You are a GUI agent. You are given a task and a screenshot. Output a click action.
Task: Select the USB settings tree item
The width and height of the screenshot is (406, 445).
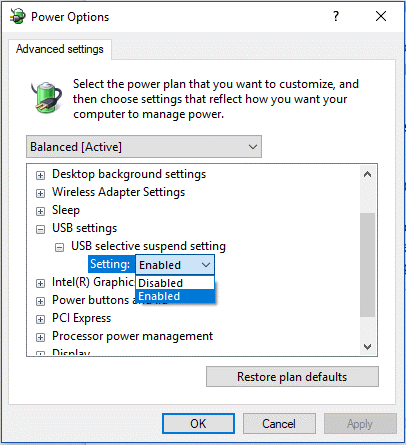tap(85, 228)
